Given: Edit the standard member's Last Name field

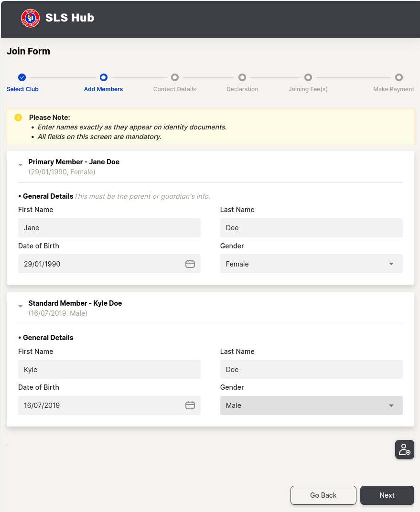Looking at the screenshot, I should (x=311, y=369).
